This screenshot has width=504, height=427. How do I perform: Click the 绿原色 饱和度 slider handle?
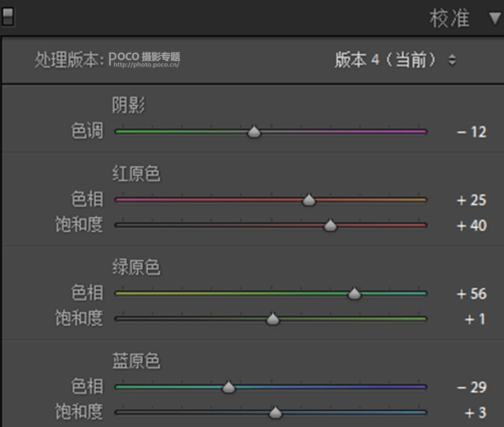coord(273,319)
